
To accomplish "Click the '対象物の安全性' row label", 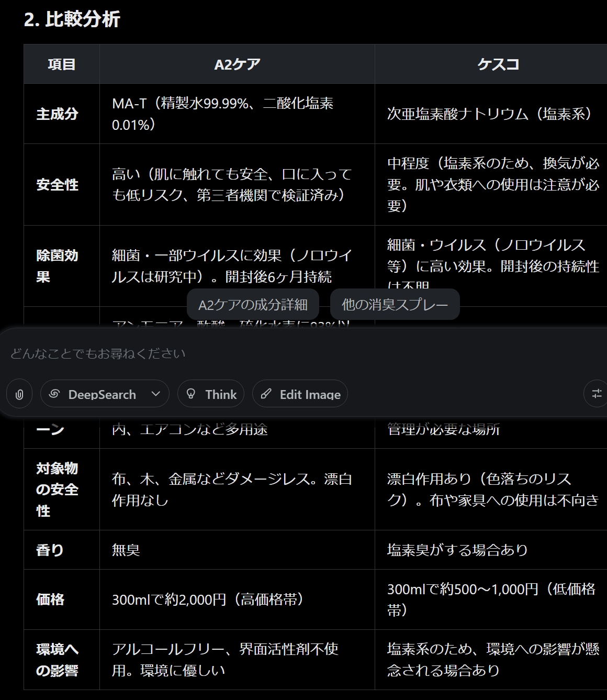I will [57, 489].
